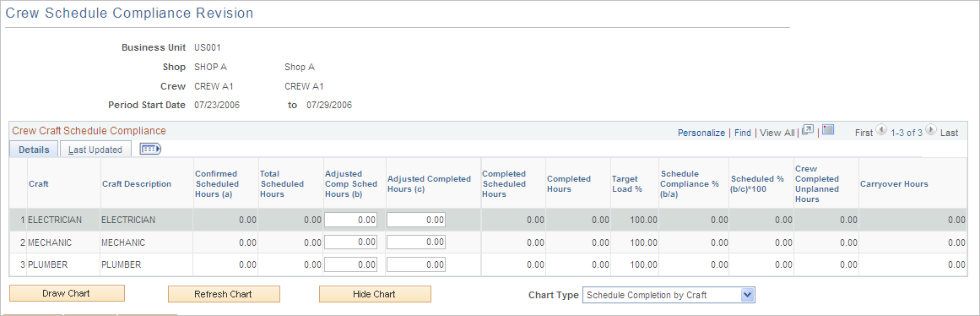Click the First navigation link
Screen dimensions: 980x316
[x=864, y=133]
